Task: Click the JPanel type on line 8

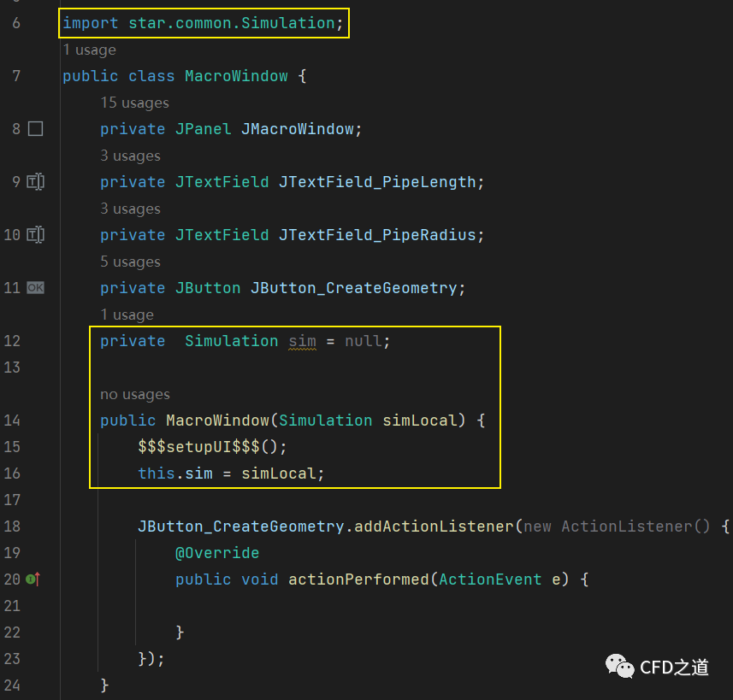Action: pos(203,129)
